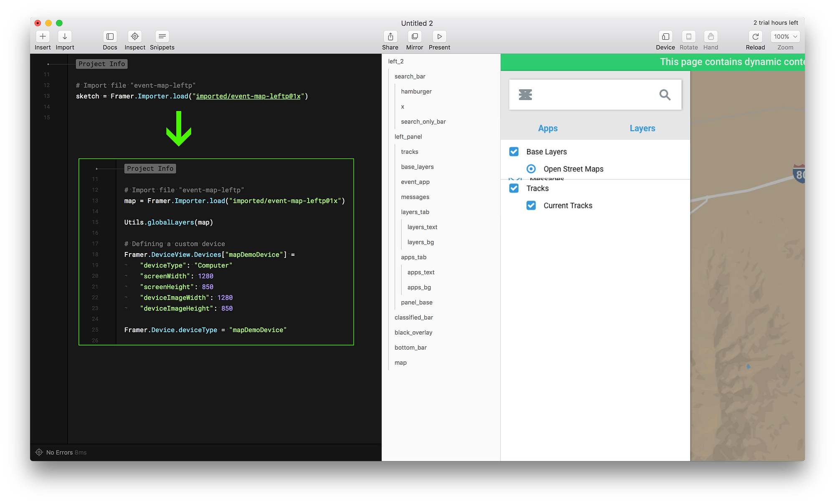Select the layers_tab layer in tree

(415, 212)
